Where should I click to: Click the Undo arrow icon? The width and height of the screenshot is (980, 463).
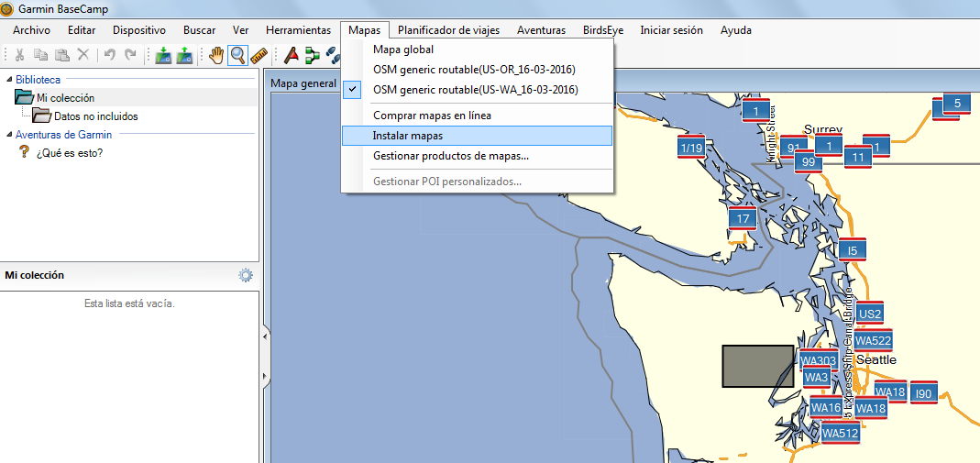pyautogui.click(x=109, y=55)
